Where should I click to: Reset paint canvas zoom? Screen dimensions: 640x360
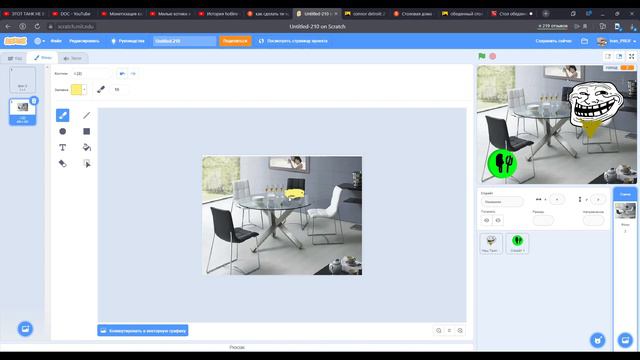[x=449, y=331]
